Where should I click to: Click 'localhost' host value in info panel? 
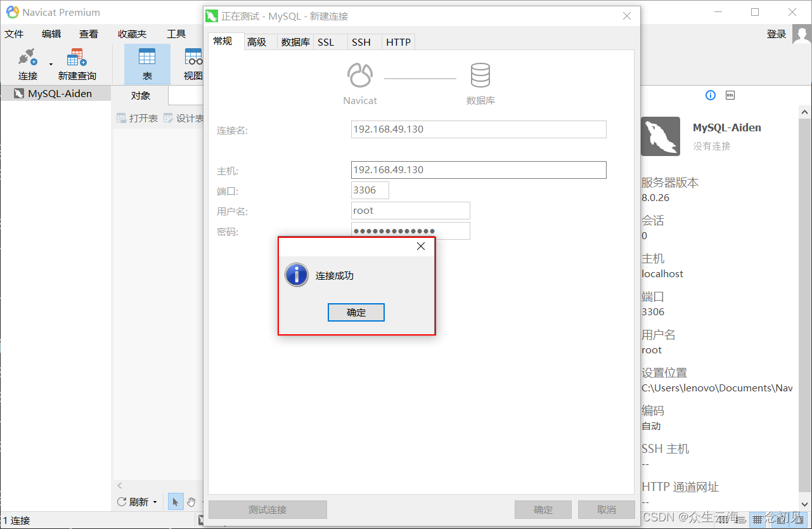click(x=662, y=274)
